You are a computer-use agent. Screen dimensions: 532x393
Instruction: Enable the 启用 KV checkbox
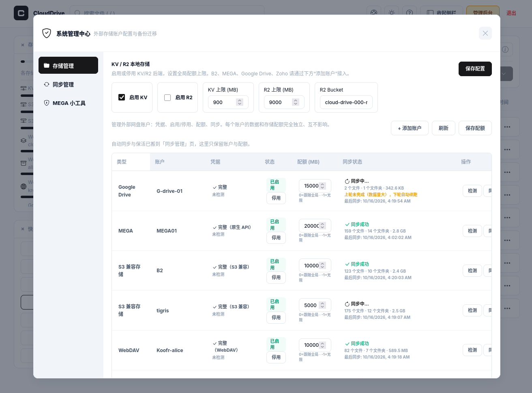122,97
